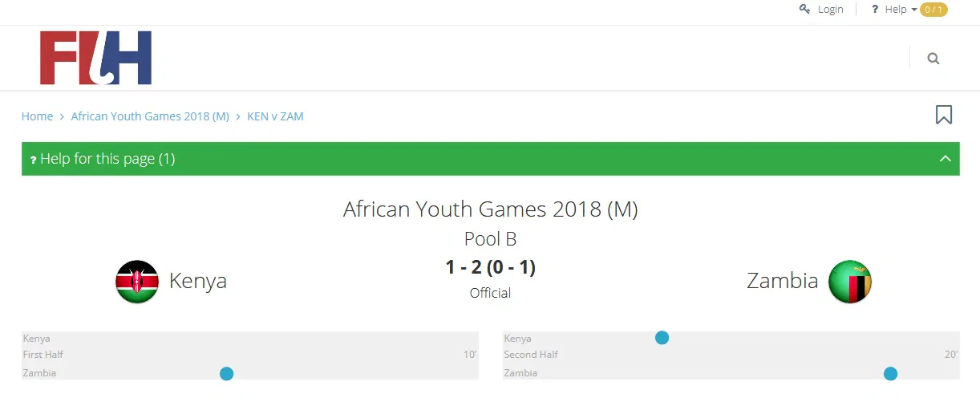Open the search magnifier icon
980x398 pixels.
click(x=933, y=59)
